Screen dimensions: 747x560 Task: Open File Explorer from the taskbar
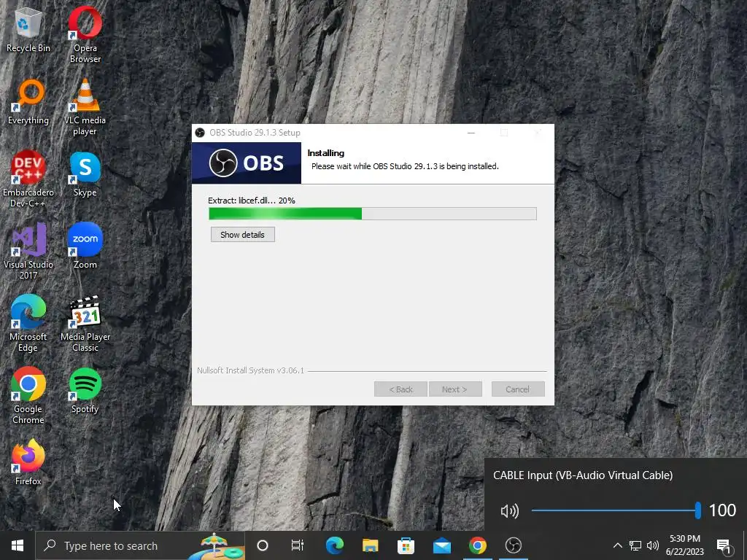[x=370, y=545]
